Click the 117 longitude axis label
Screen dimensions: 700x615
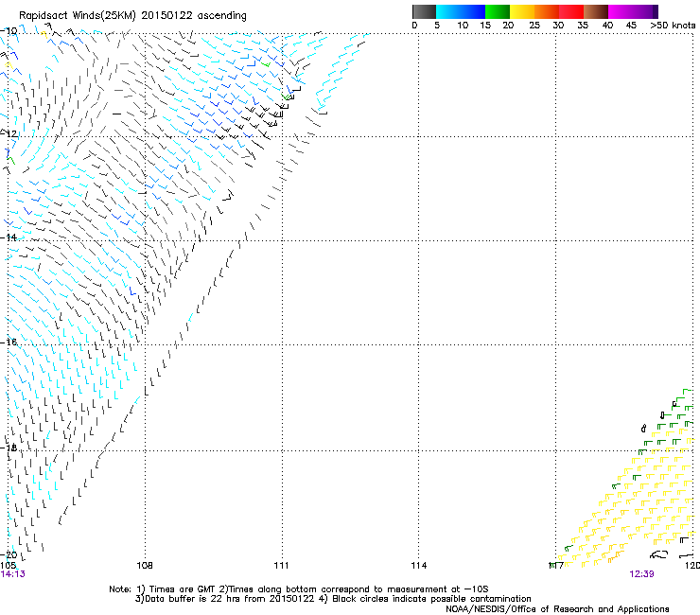[556, 566]
